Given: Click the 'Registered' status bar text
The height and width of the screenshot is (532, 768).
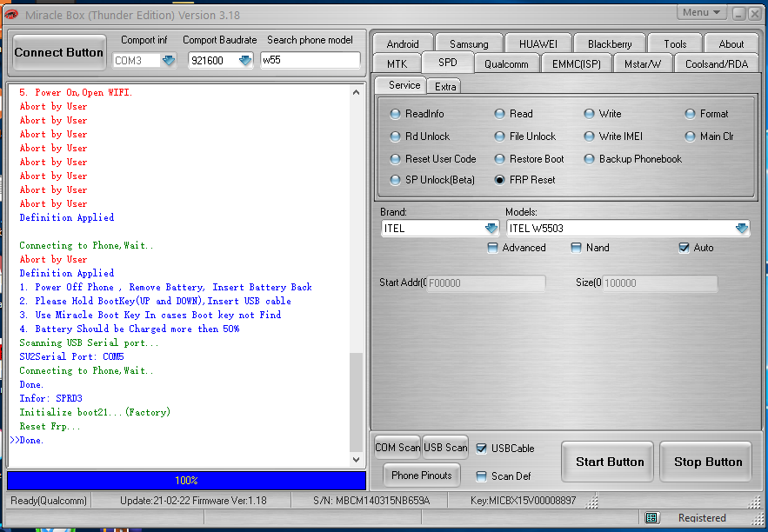Looking at the screenshot, I should coord(702,518).
